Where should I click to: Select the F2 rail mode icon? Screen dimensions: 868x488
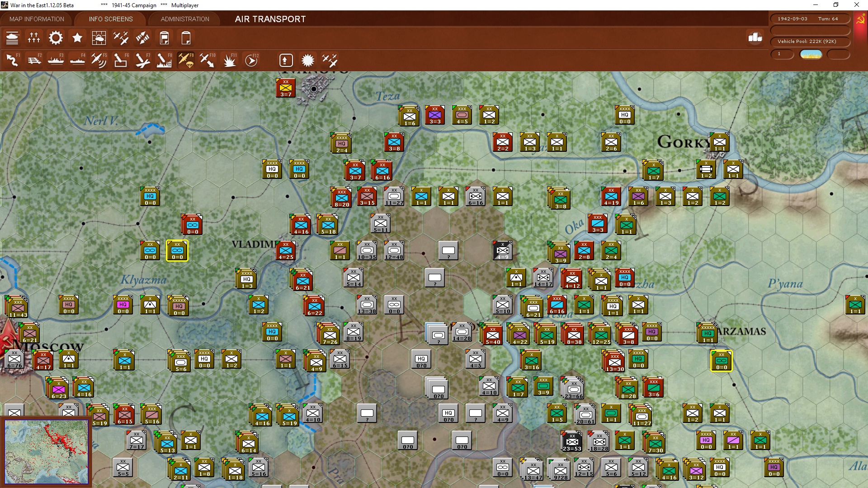(x=34, y=60)
